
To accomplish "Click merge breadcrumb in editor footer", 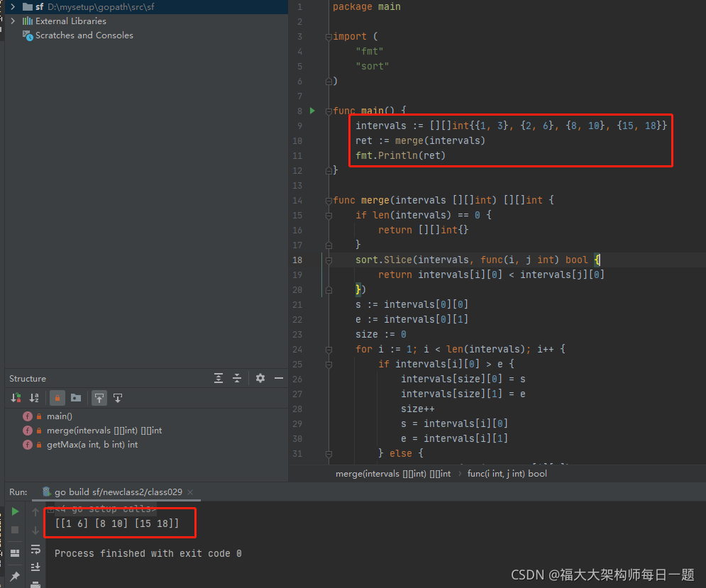I will click(x=393, y=474).
